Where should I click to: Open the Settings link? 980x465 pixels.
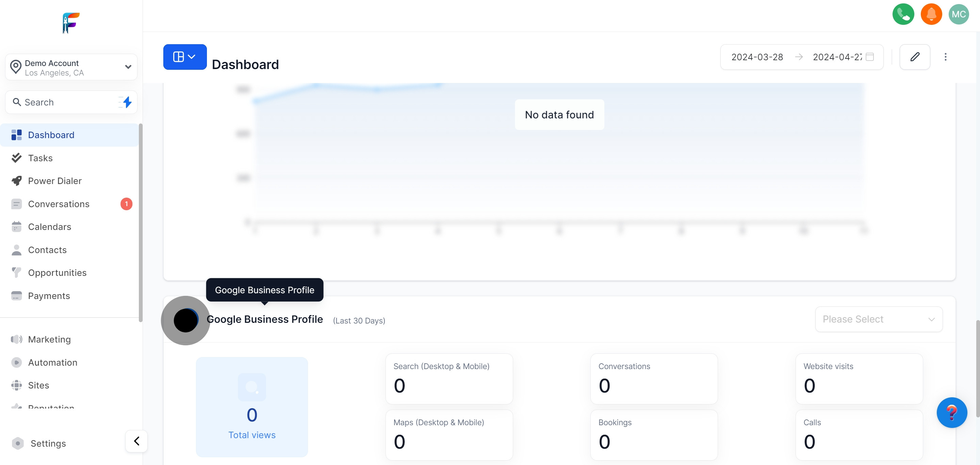tap(48, 443)
